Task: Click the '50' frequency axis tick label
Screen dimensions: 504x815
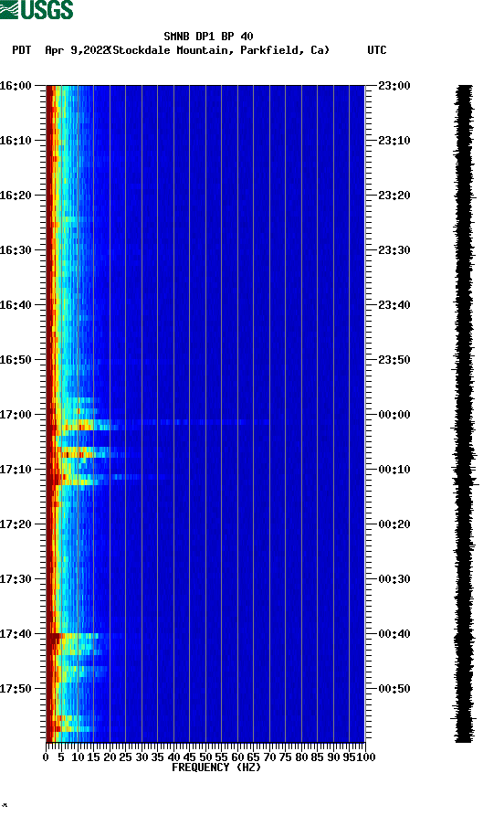Action: [205, 757]
